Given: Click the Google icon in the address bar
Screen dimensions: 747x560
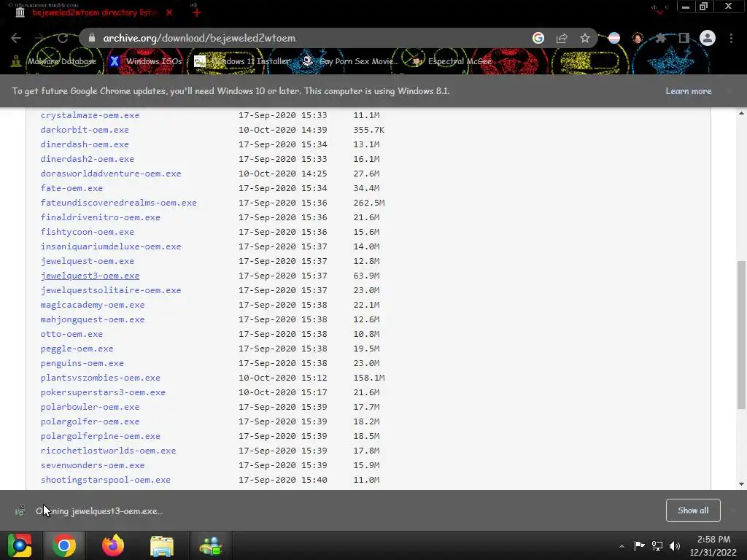Looking at the screenshot, I should (x=538, y=38).
